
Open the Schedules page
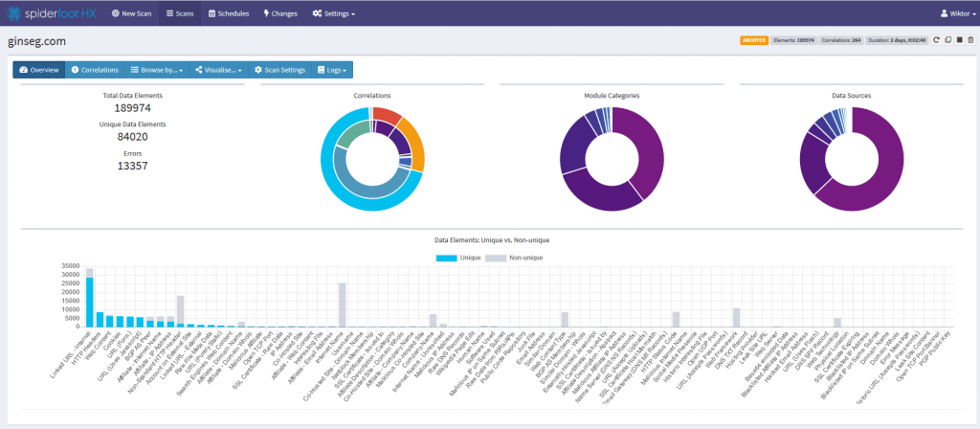pyautogui.click(x=228, y=13)
